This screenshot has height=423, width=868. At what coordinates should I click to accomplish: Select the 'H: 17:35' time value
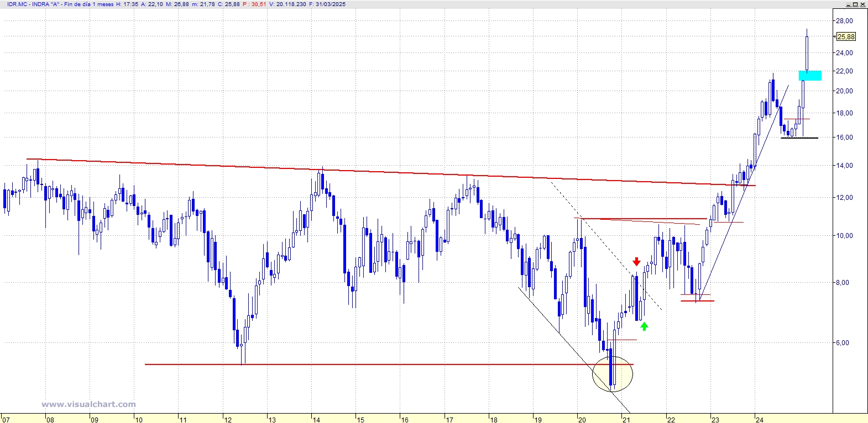pos(128,4)
